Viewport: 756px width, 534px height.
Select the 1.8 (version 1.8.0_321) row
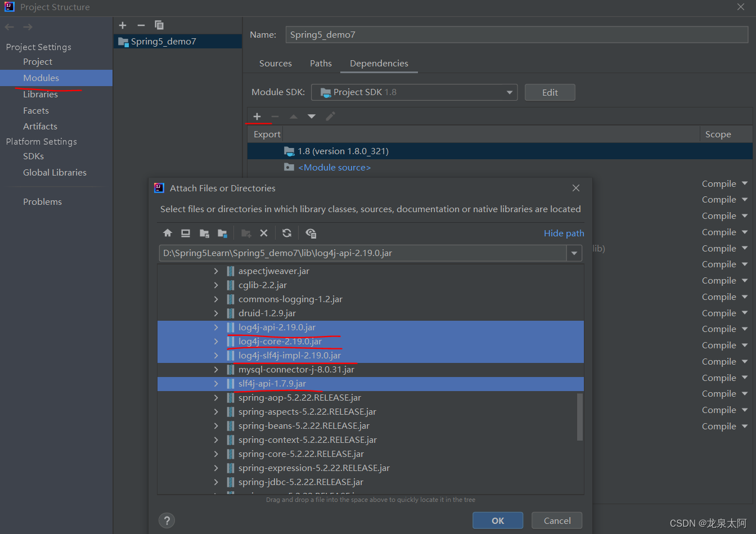tap(499, 151)
